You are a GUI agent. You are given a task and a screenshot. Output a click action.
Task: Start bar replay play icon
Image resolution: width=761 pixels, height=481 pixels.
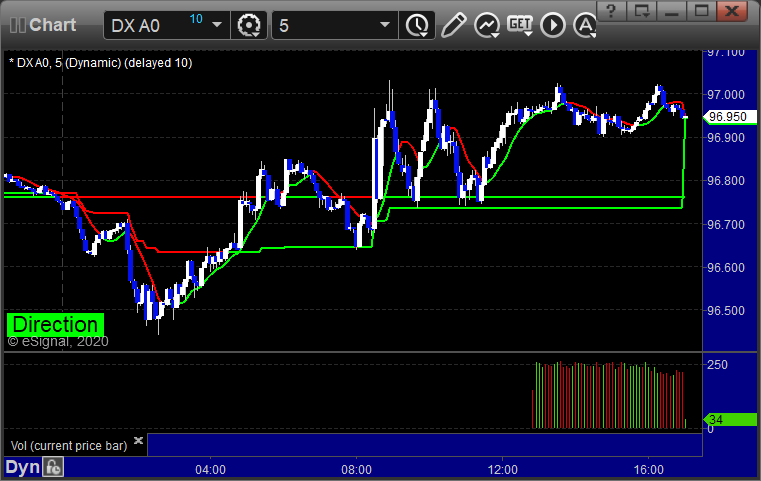553,25
